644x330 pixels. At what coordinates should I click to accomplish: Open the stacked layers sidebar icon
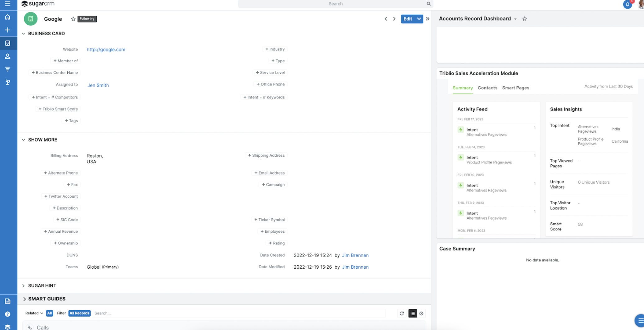7,327
